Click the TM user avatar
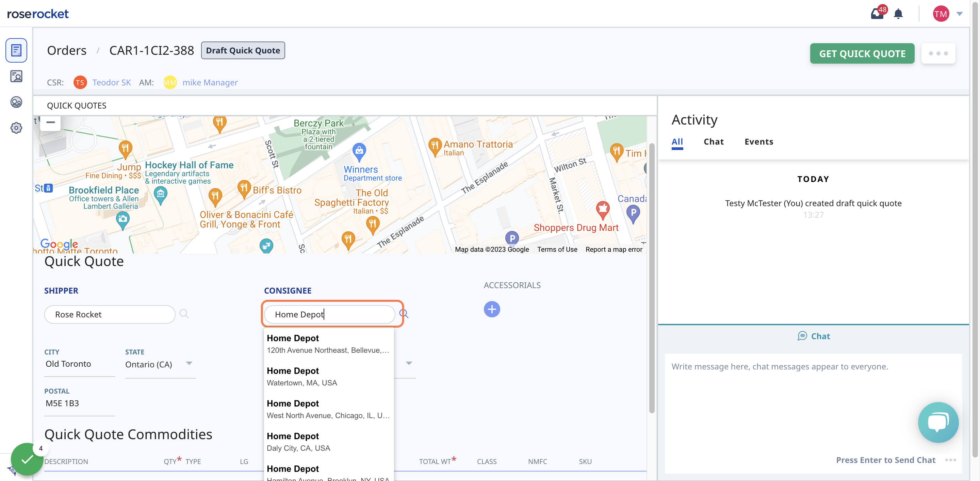The image size is (980, 481). tap(941, 14)
